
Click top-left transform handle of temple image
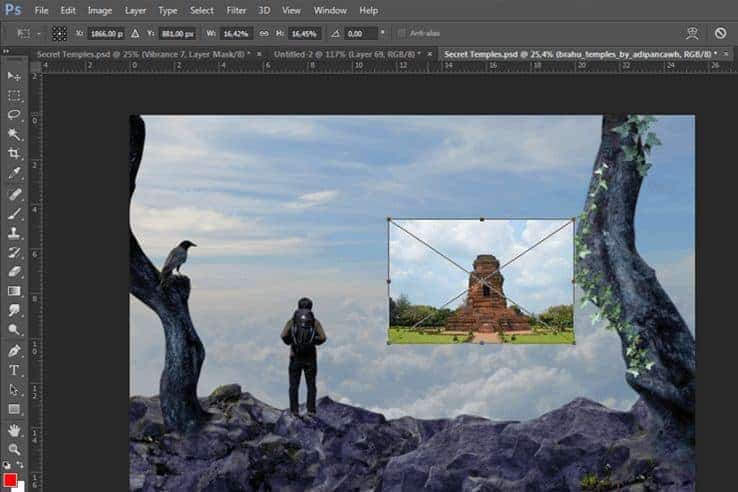tap(389, 219)
